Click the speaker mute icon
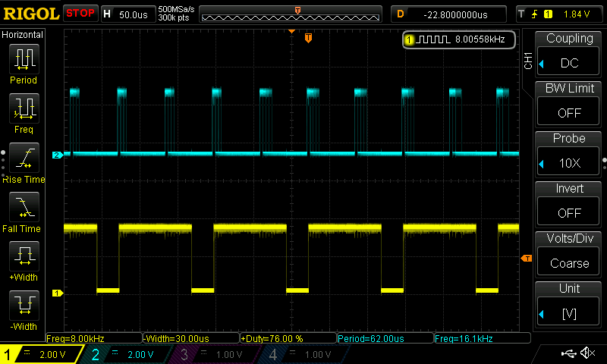The image size is (607, 364). [587, 353]
